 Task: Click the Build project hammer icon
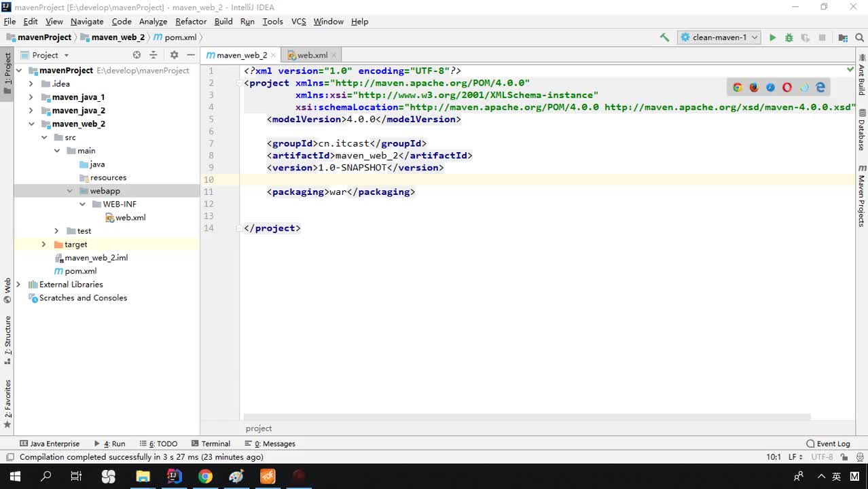[x=664, y=37]
